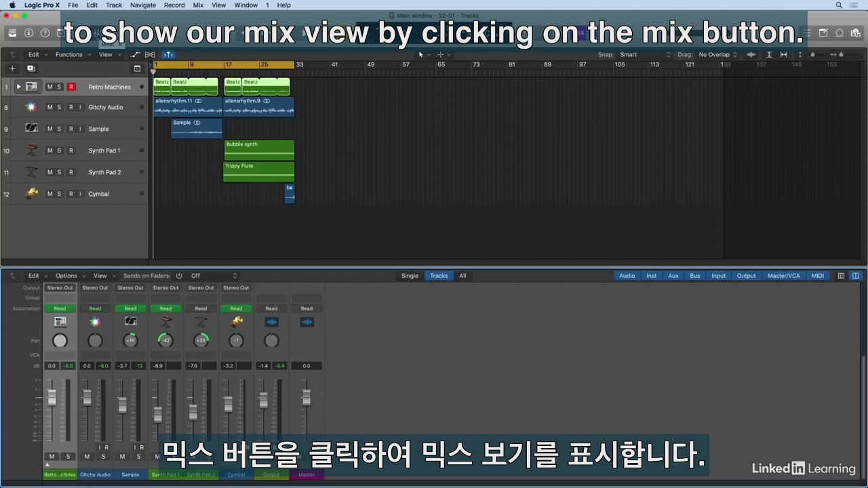
Task: Enable input monitoring on Sample track
Action: point(80,129)
